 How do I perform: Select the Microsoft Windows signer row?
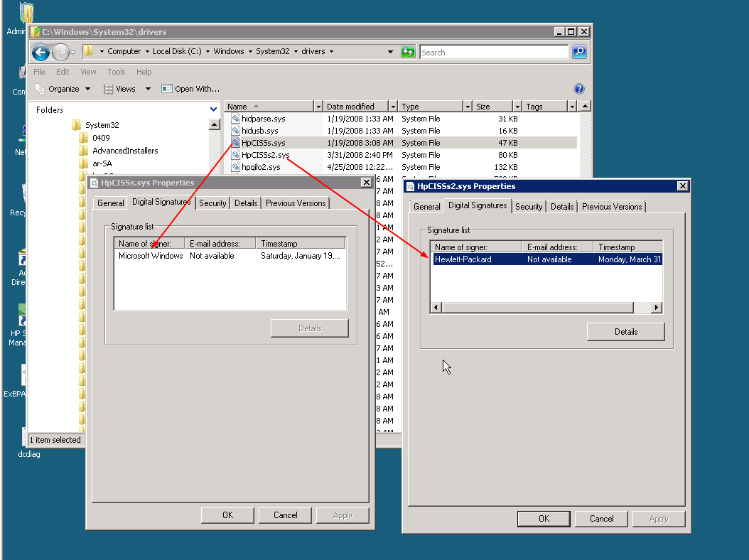(x=230, y=256)
